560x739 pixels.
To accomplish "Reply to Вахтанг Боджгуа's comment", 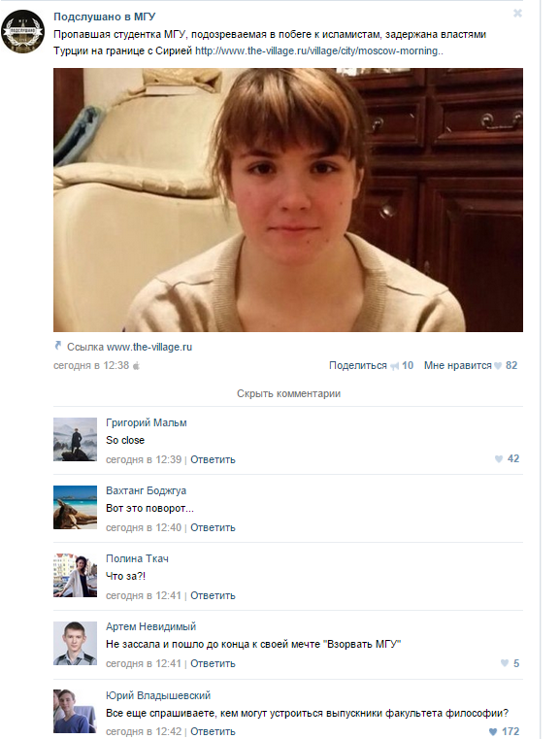I will click(213, 527).
